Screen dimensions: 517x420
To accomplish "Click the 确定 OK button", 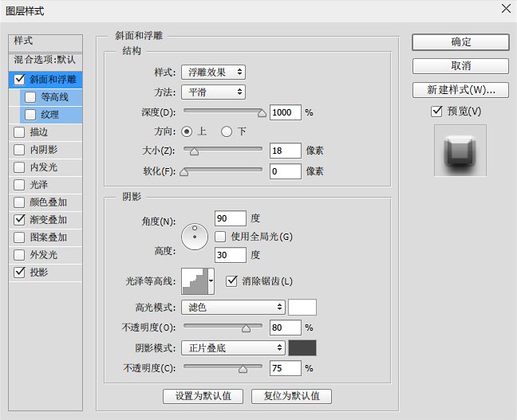I will point(460,42).
